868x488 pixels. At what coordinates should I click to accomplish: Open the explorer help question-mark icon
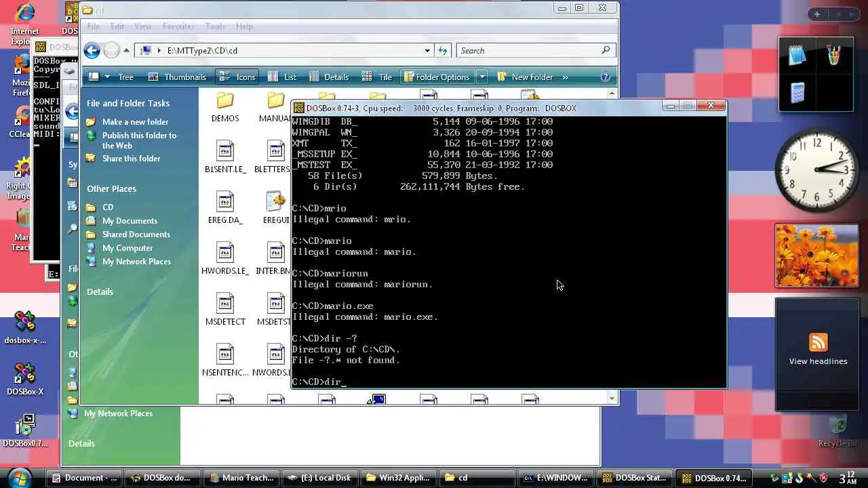tap(606, 77)
